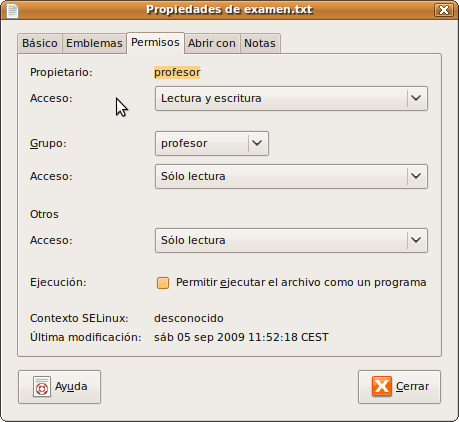This screenshot has height=422, width=459.
Task: Click the execution checkbox label text
Action: point(301,282)
